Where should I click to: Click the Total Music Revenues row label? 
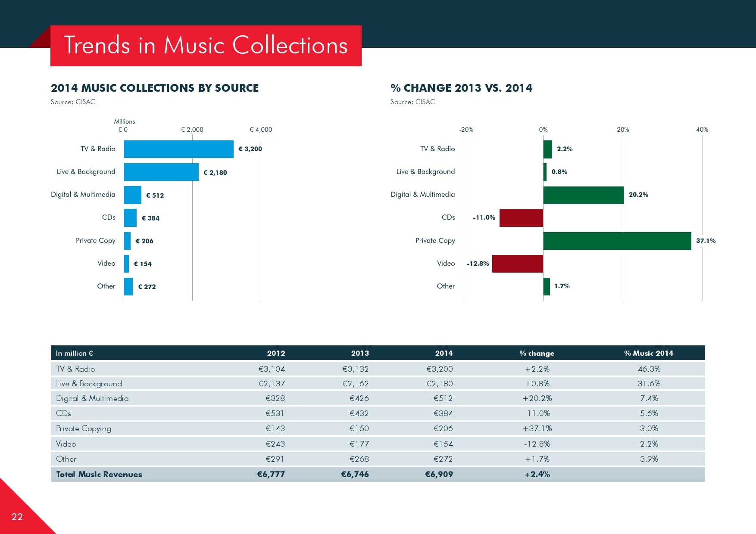[x=99, y=474]
